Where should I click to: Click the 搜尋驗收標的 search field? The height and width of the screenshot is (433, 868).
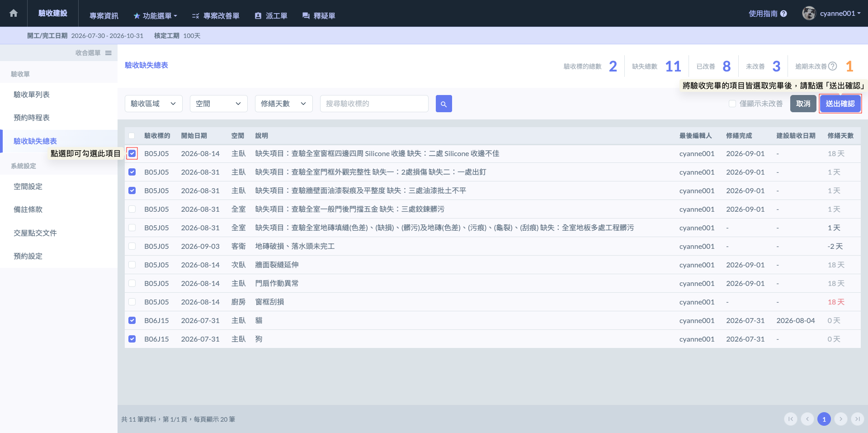pyautogui.click(x=374, y=104)
